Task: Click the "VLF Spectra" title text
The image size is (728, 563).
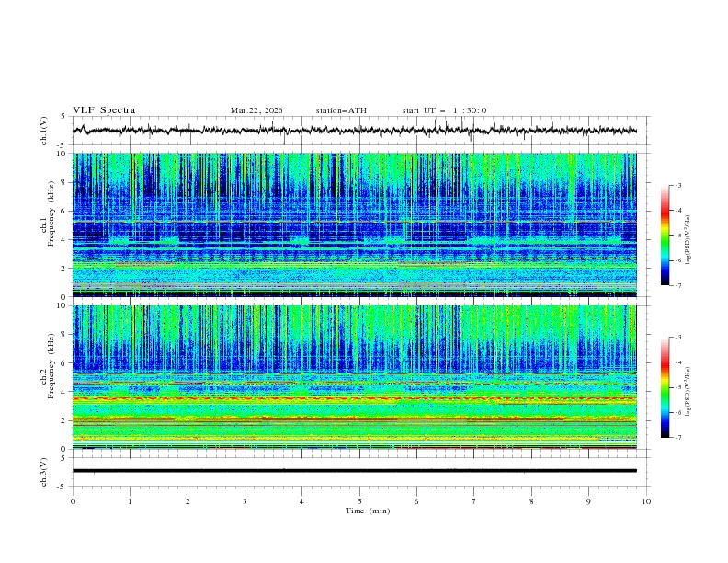Action: 104,110
